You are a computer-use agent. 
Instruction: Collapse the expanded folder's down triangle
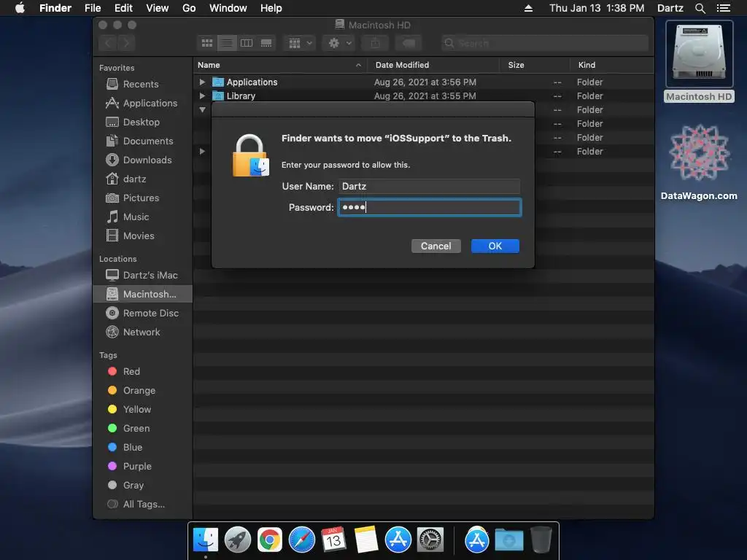coord(202,110)
